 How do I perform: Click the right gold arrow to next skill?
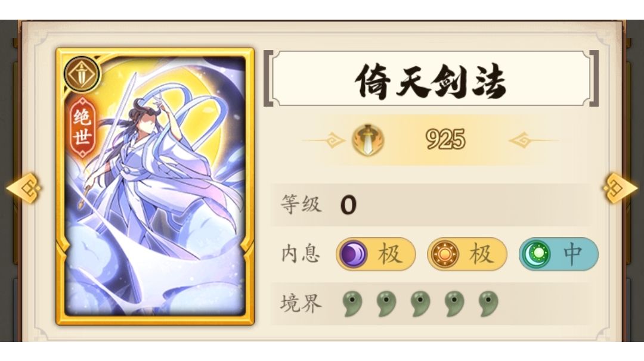tap(620, 188)
